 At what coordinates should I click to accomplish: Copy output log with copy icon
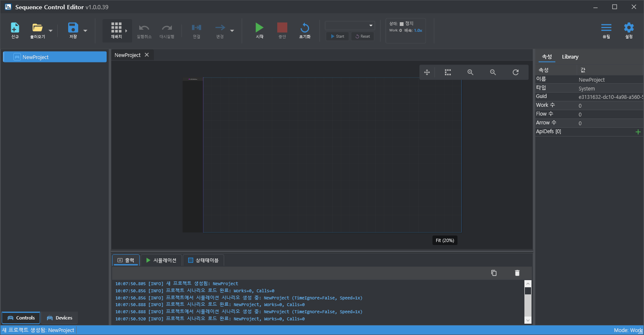click(x=494, y=273)
